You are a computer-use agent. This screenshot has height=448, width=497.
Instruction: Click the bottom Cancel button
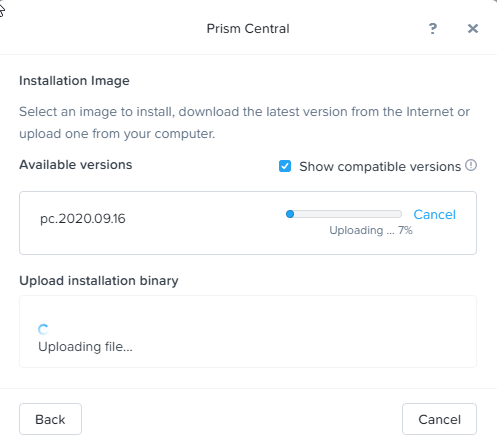tap(439, 419)
